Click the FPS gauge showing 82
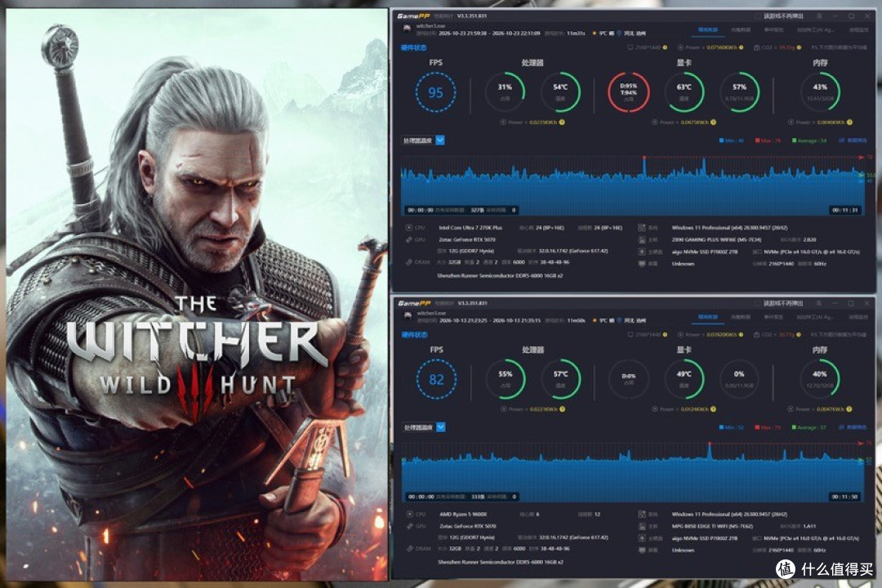882x588 pixels. point(436,379)
